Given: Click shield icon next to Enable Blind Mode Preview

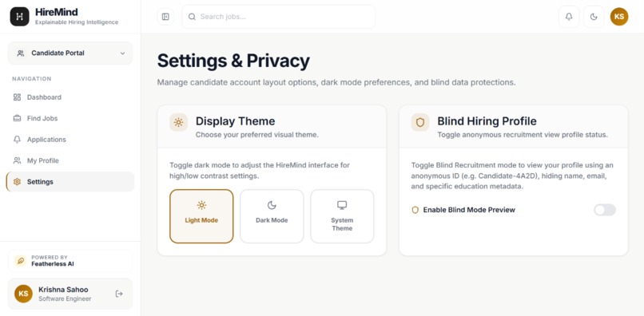Looking at the screenshot, I should (x=415, y=210).
